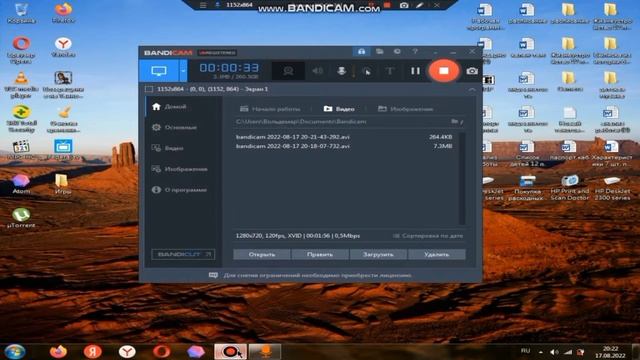The image size is (640, 360).
Task: Toggle the webcam overlay icon
Action: pos(288,71)
